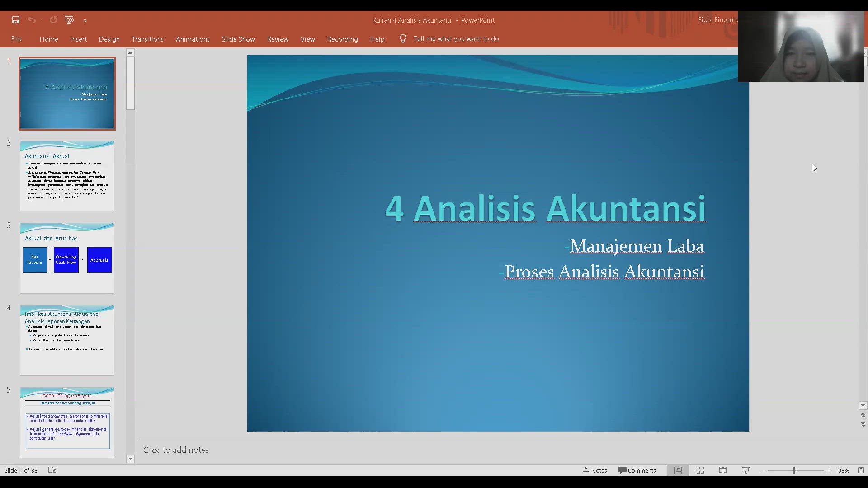This screenshot has height=488, width=868.
Task: Open the Transitions ribbon tab
Action: point(147,39)
